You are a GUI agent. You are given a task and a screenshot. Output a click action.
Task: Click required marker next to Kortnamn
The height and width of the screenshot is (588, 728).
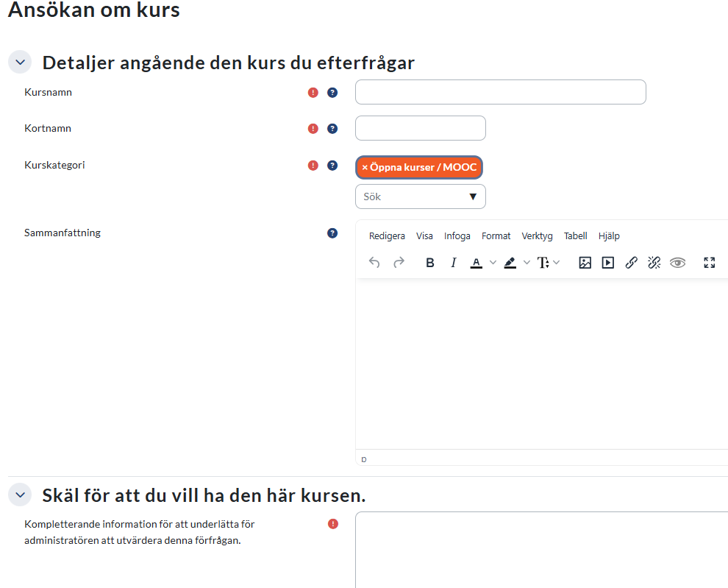coord(313,129)
